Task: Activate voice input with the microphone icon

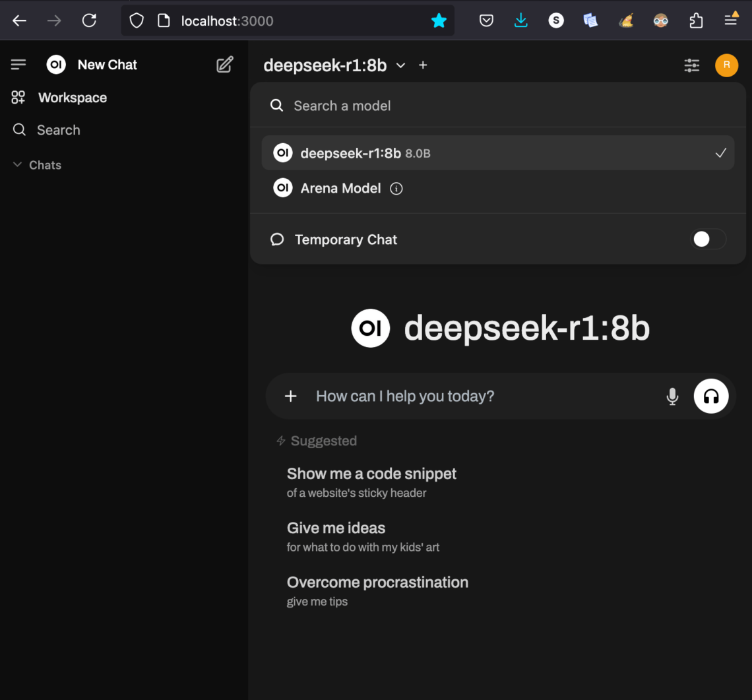Action: click(x=672, y=396)
